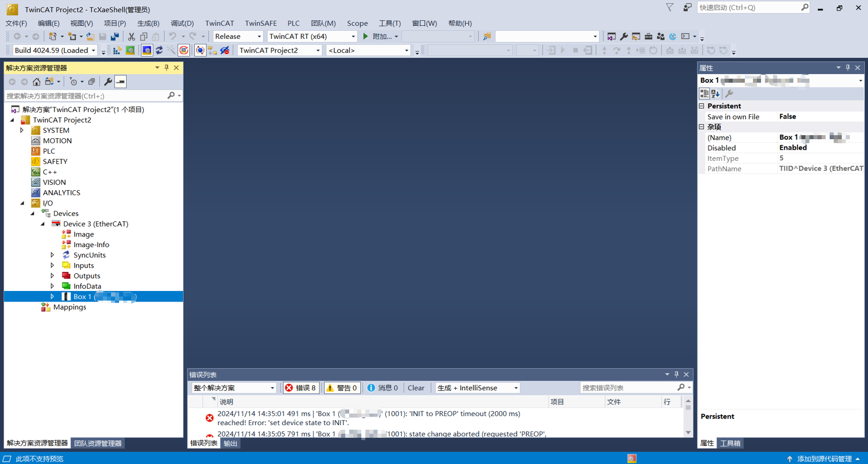The height and width of the screenshot is (464, 868).
Task: Open the TwinSAFE menu
Action: tap(261, 23)
